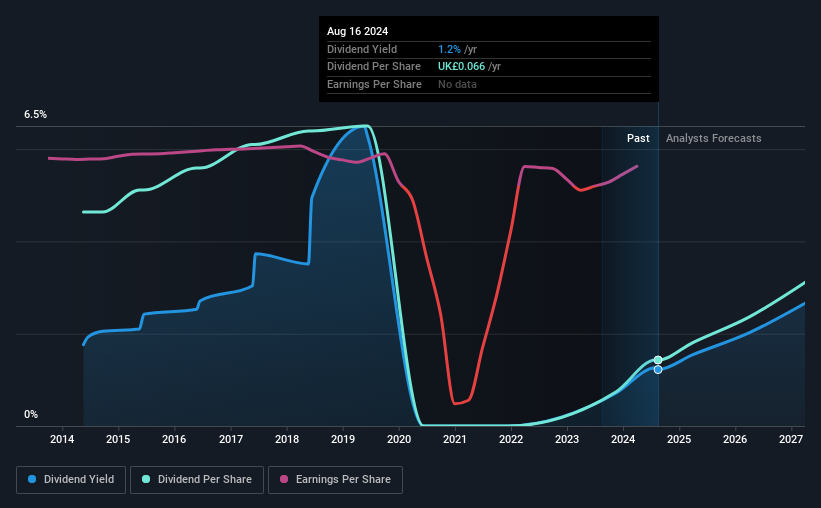
Task: Click the 2019 x-axis year label
Action: 343,439
